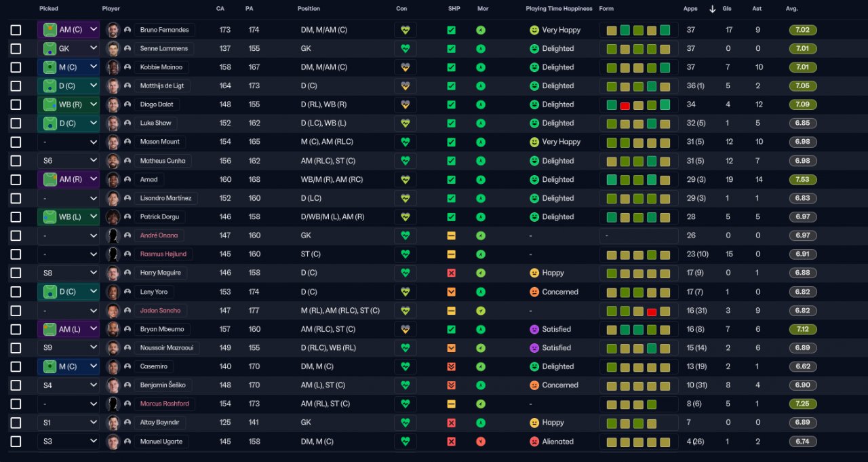The image size is (868, 462).
Task: Click Amad's player portrait icon
Action: pyautogui.click(x=113, y=180)
